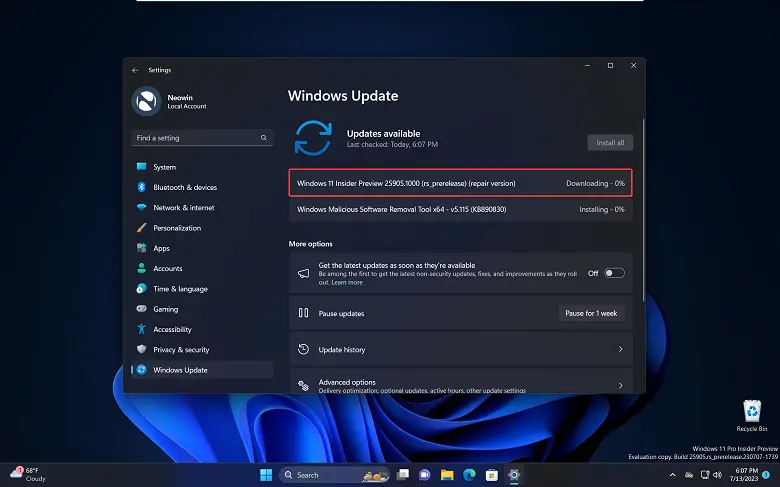Viewport: 780px width, 487px height.
Task: Click the Time & language globe icon
Action: (x=141, y=289)
